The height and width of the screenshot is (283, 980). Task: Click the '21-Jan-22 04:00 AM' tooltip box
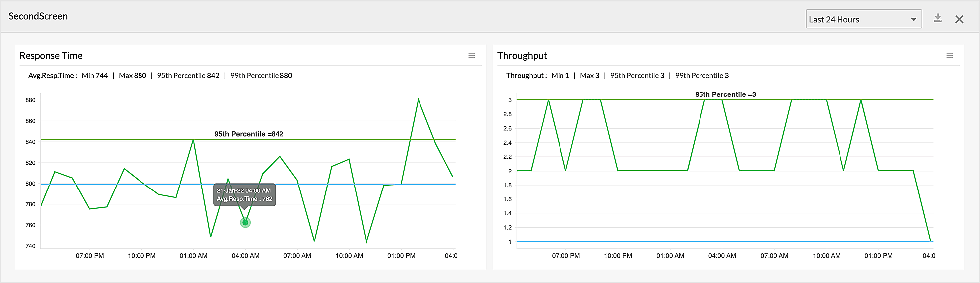(244, 194)
